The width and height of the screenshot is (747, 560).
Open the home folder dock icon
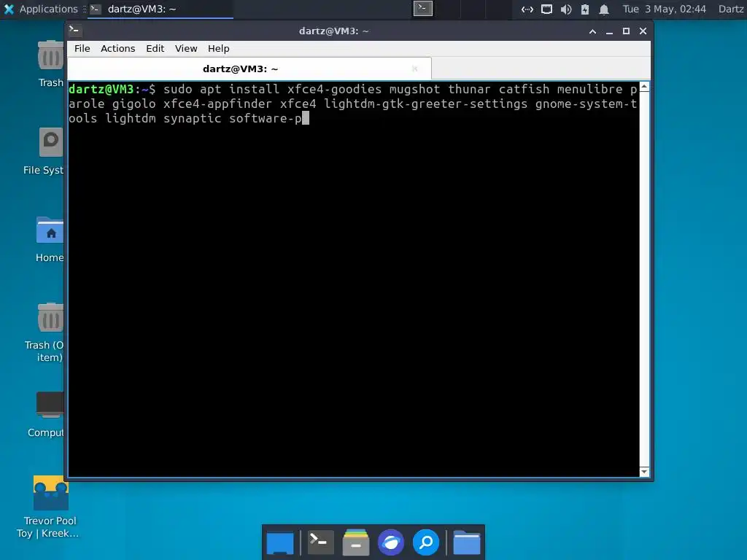coord(466,542)
